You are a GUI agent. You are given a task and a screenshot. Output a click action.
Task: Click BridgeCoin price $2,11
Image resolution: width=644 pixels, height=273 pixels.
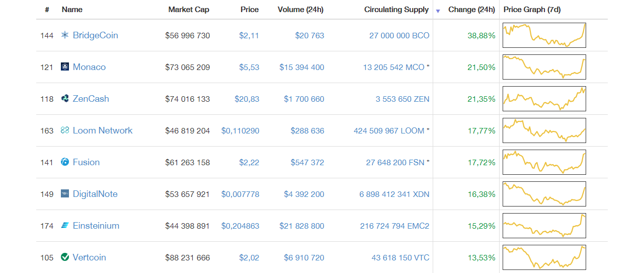pyautogui.click(x=249, y=35)
